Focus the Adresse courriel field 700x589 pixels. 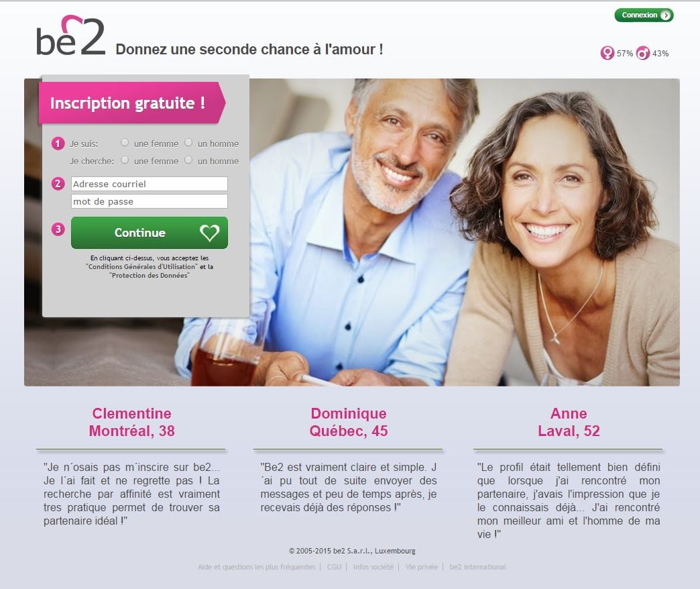point(150,184)
